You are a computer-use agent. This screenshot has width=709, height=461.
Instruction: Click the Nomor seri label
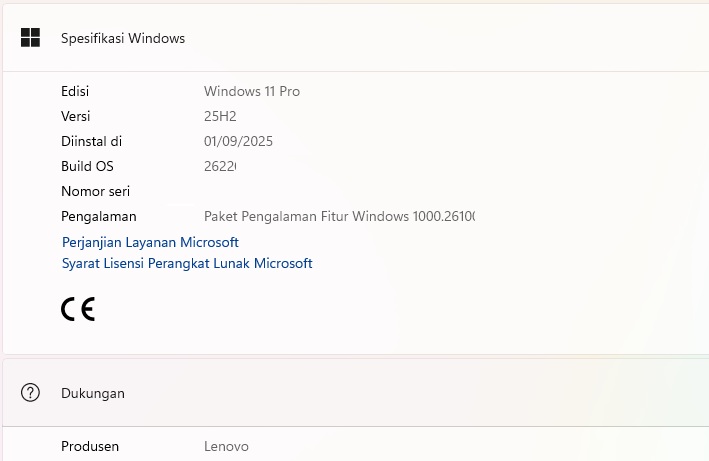(96, 191)
